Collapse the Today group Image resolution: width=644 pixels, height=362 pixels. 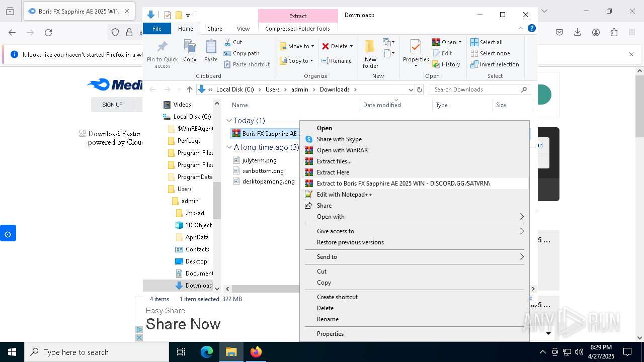pyautogui.click(x=229, y=121)
